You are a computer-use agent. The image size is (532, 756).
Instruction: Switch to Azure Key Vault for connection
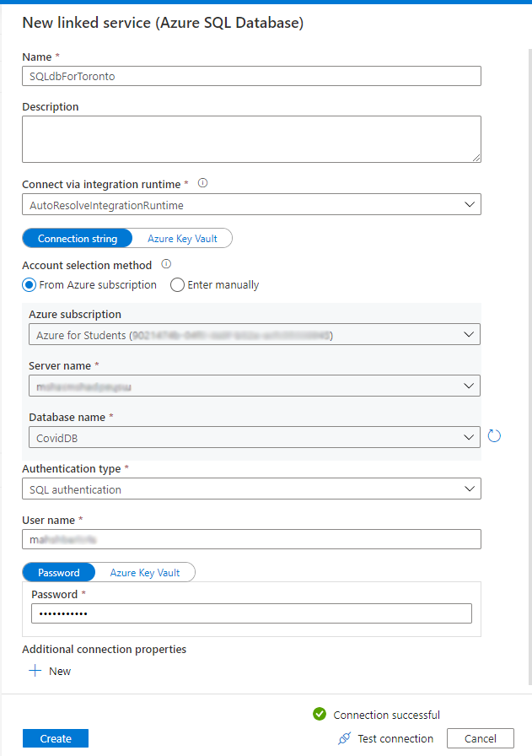pos(182,239)
